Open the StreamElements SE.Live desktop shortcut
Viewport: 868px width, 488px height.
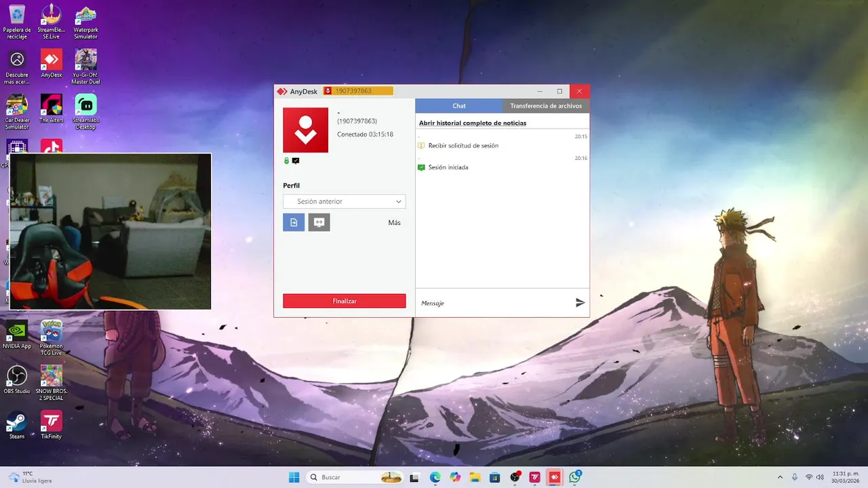pyautogui.click(x=51, y=22)
